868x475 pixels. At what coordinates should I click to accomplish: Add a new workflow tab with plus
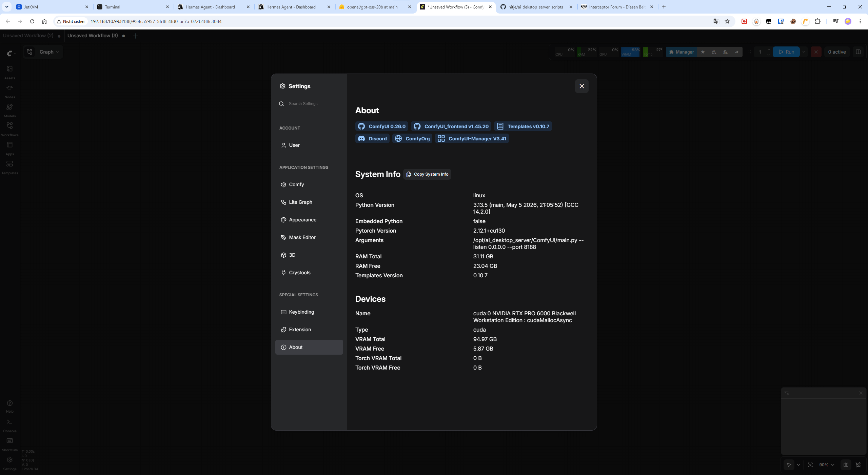(136, 36)
